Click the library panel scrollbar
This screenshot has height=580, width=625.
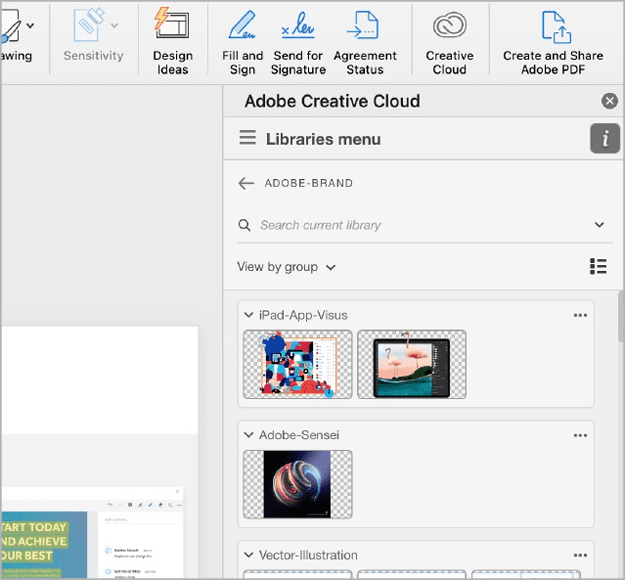621,316
